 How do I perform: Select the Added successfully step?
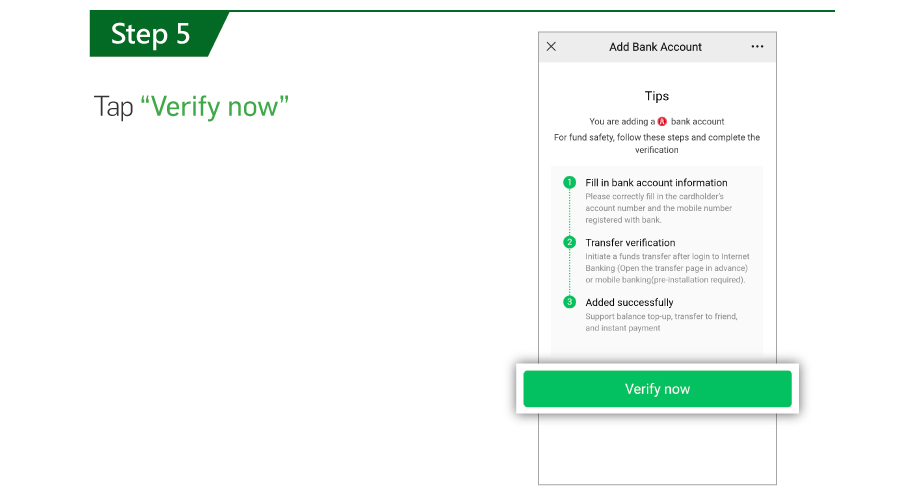point(629,302)
